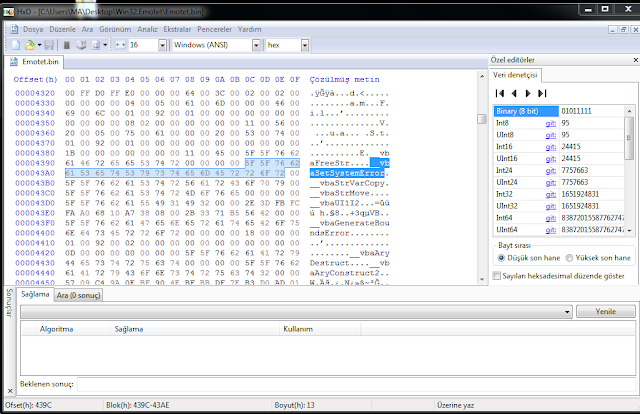
Task: Open the Windows (ANSI) charset dropdown
Action: (x=256, y=45)
